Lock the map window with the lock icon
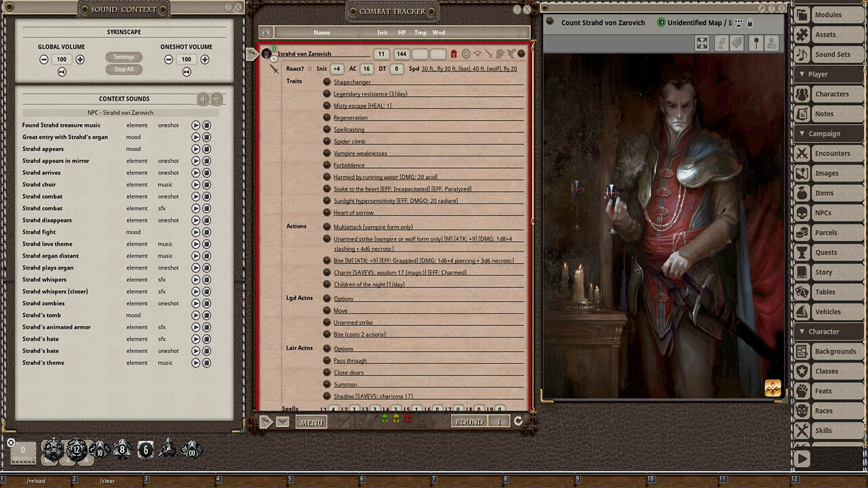Screen dimensions: 868x488 750,22
